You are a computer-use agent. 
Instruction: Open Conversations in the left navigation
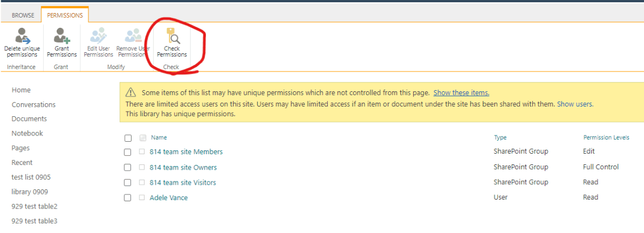point(33,105)
